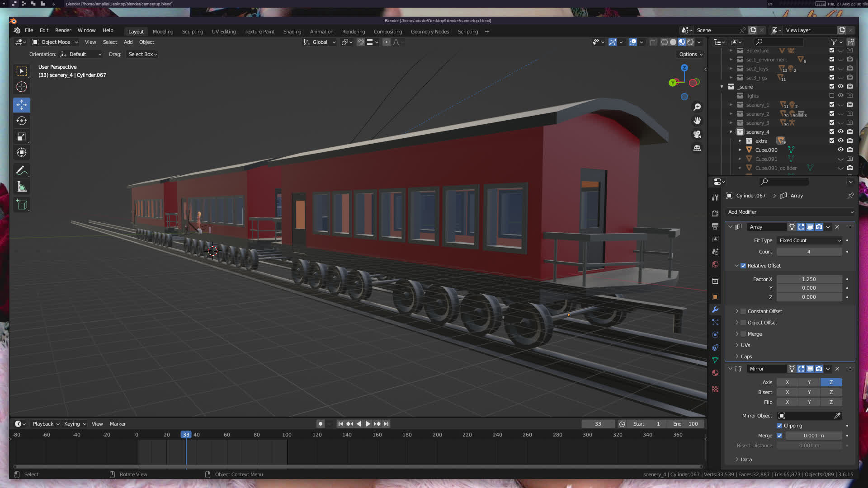Disable Clipping in Mirror modifier
This screenshot has width=868, height=488.
779,426
